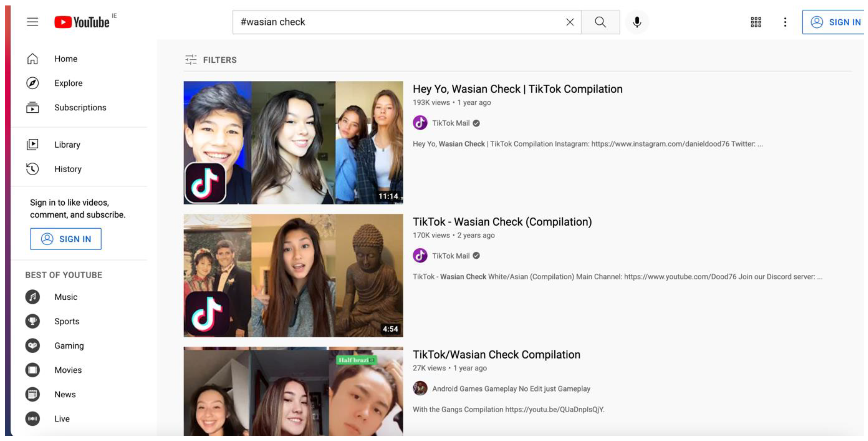
Task: Open the hamburger guide menu
Action: click(x=32, y=22)
